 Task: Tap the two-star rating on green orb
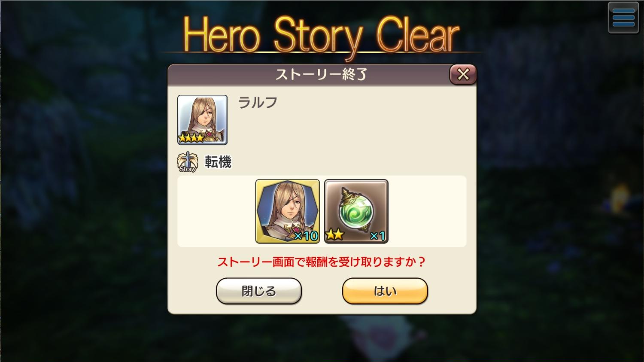click(334, 235)
